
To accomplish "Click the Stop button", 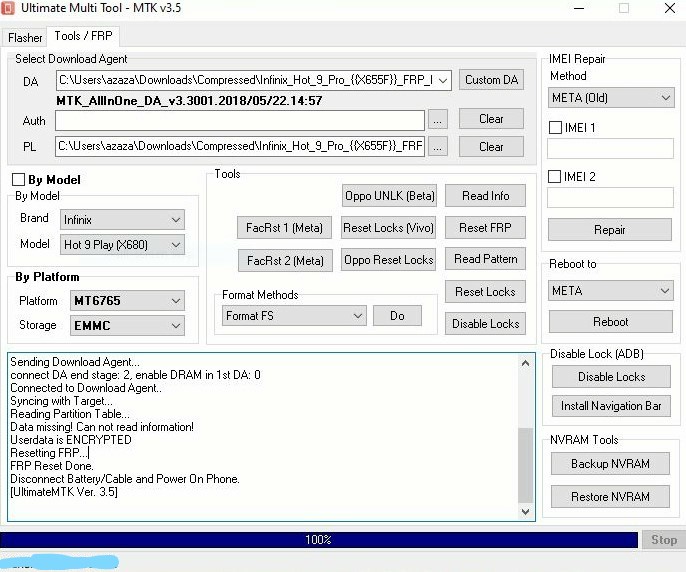I will (664, 540).
